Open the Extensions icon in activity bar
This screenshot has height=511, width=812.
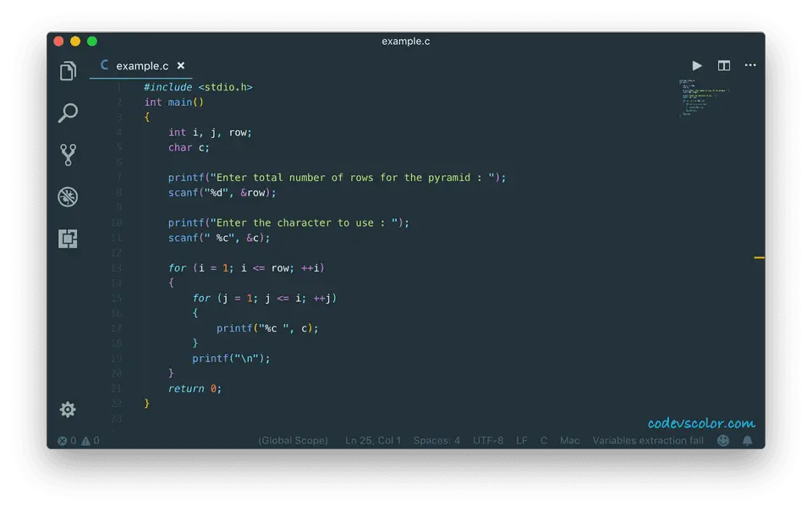coord(69,239)
